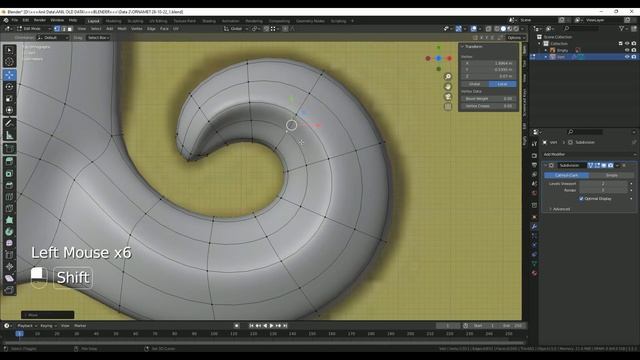Jump to the timeline start frame
The height and width of the screenshot is (360, 640).
coord(251,326)
